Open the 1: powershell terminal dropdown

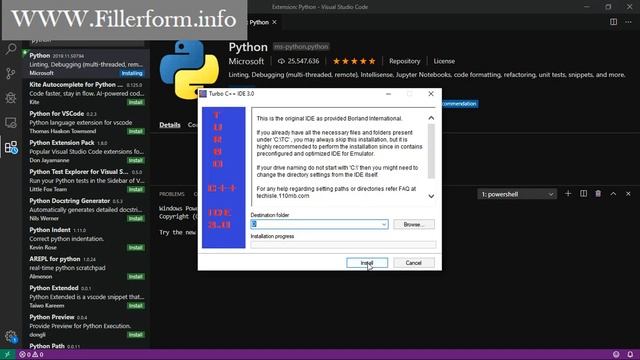click(516, 194)
